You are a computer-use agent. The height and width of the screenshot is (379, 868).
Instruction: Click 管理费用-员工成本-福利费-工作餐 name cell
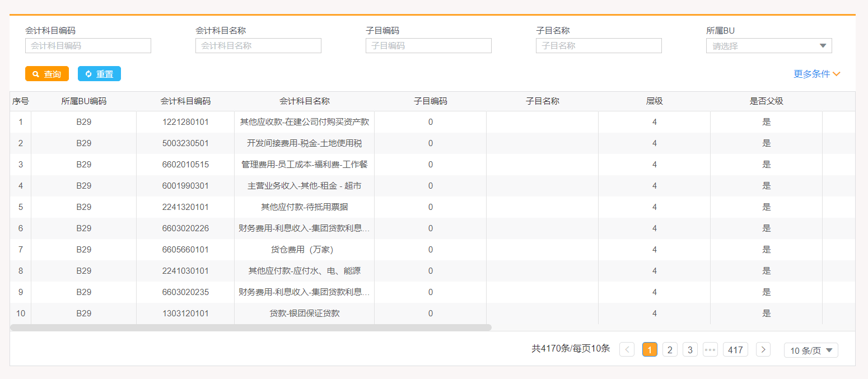pos(305,165)
